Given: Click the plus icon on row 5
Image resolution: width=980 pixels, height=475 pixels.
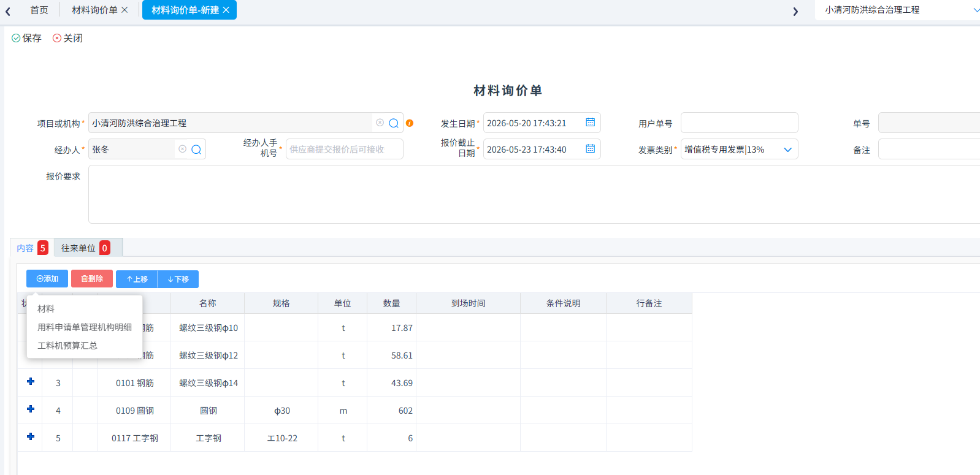Looking at the screenshot, I should 31,436.
